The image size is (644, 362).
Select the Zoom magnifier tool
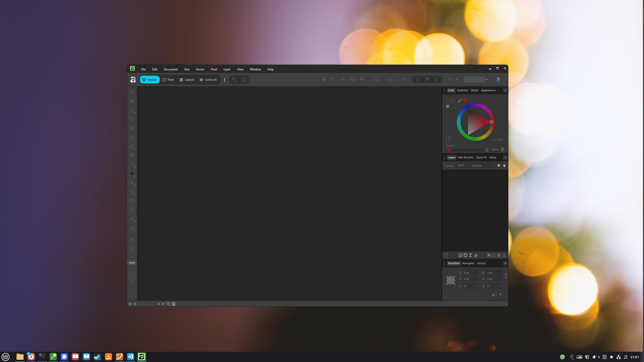pyautogui.click(x=132, y=249)
